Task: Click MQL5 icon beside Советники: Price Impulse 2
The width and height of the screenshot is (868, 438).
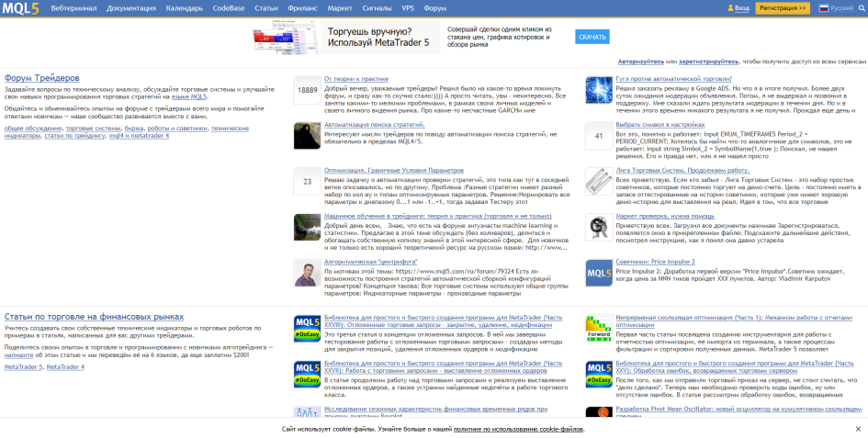Action: (599, 273)
